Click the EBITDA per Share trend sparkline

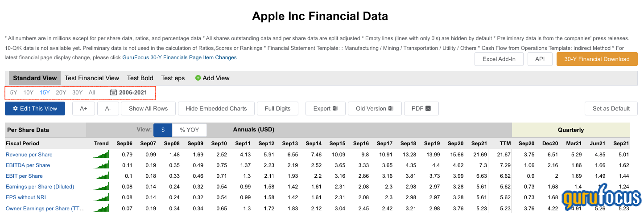pos(101,165)
